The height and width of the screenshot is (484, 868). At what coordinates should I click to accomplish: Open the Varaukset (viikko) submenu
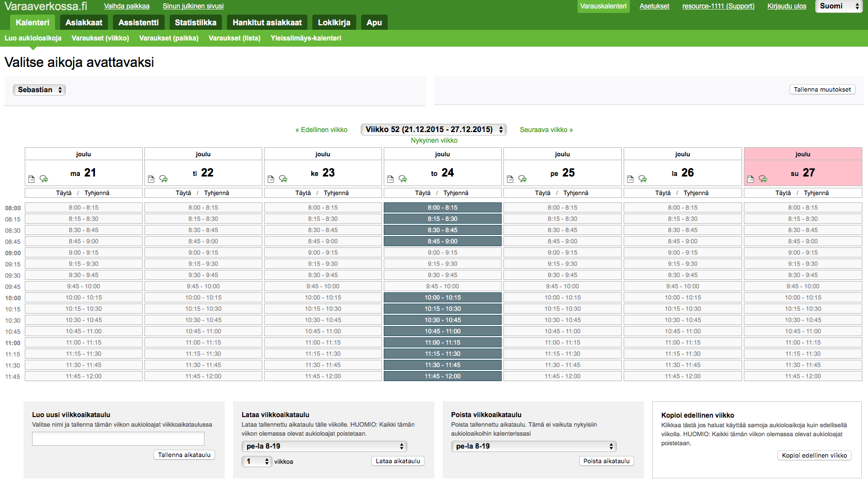click(x=101, y=38)
